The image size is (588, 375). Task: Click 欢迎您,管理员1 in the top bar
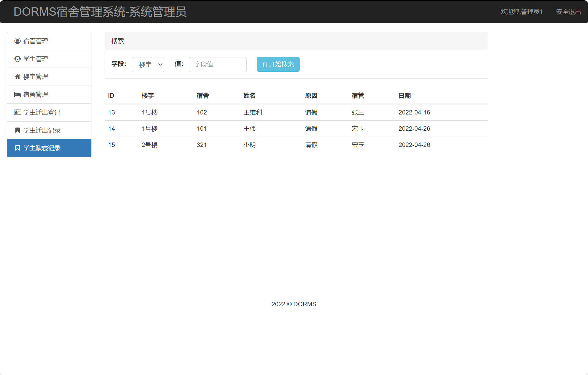(521, 12)
